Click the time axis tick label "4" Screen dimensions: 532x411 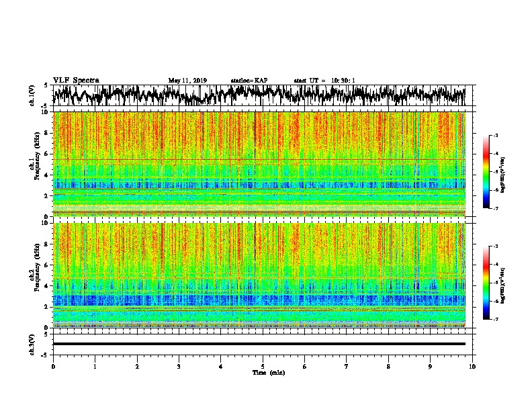pyautogui.click(x=221, y=367)
